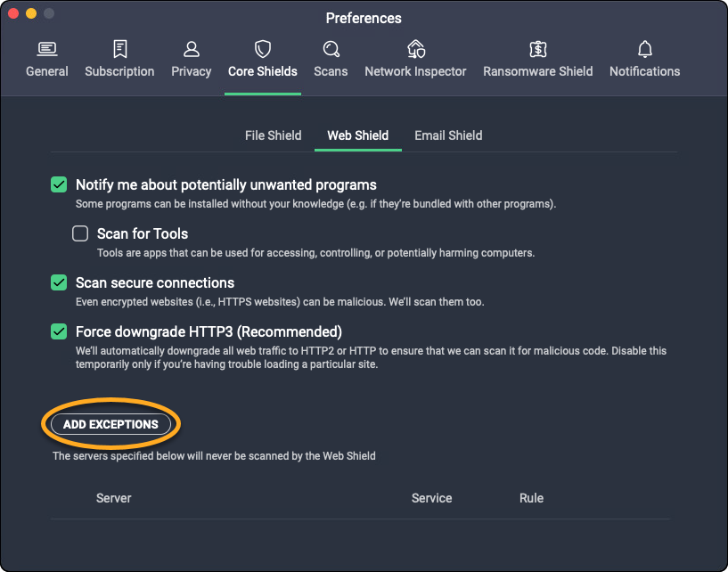The image size is (728, 572).
Task: Click the Service column header
Action: 432,498
